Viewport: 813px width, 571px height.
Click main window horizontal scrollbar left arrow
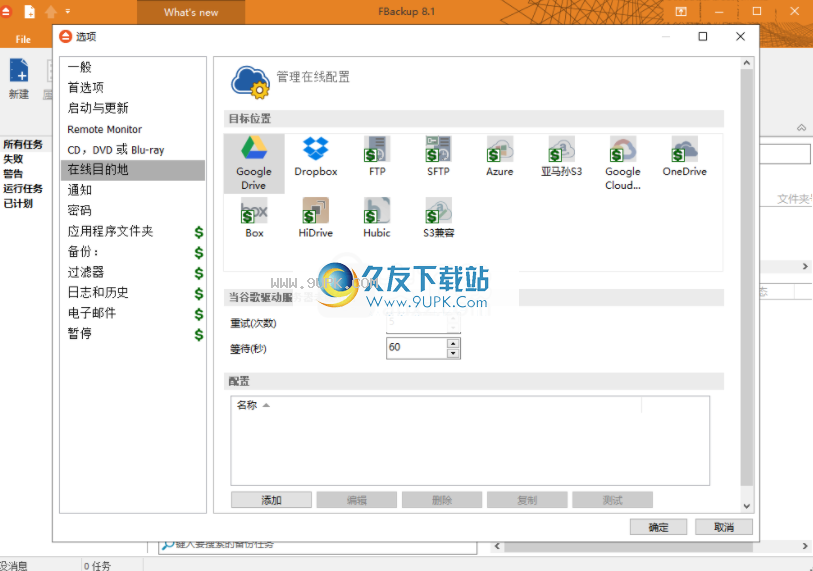[x=497, y=546]
